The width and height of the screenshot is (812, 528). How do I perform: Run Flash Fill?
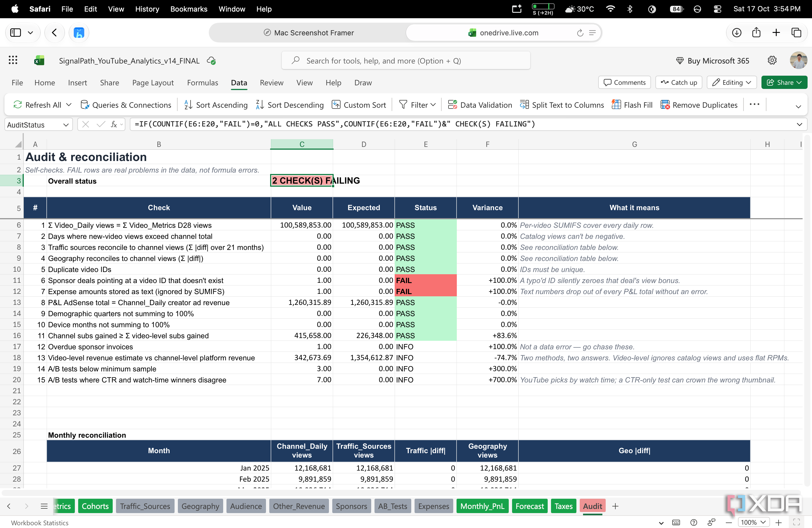pos(632,105)
